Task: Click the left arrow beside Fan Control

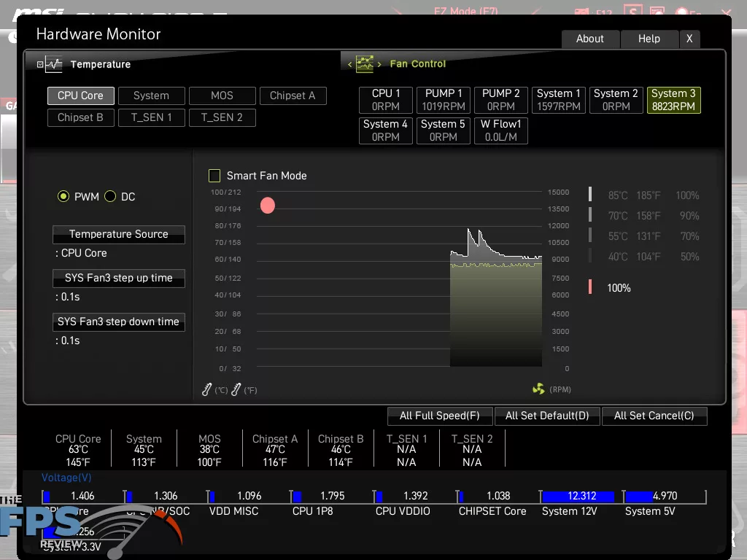Action: click(349, 64)
